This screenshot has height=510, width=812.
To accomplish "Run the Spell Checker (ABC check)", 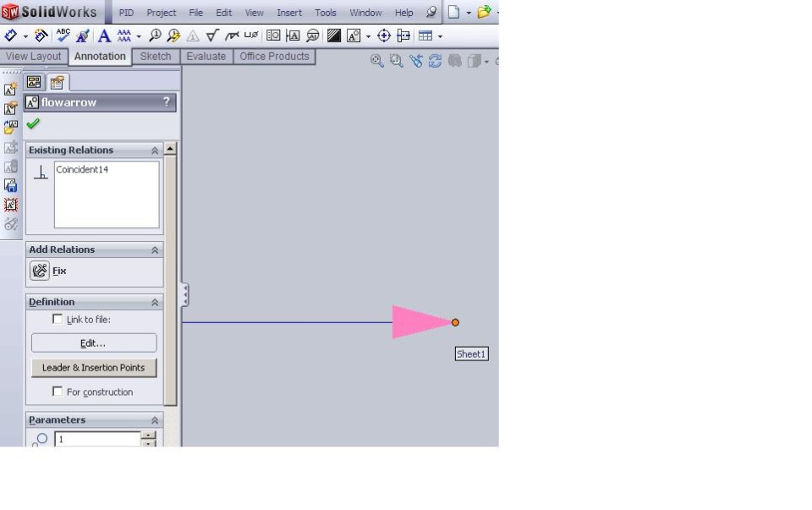I will 63,36.
